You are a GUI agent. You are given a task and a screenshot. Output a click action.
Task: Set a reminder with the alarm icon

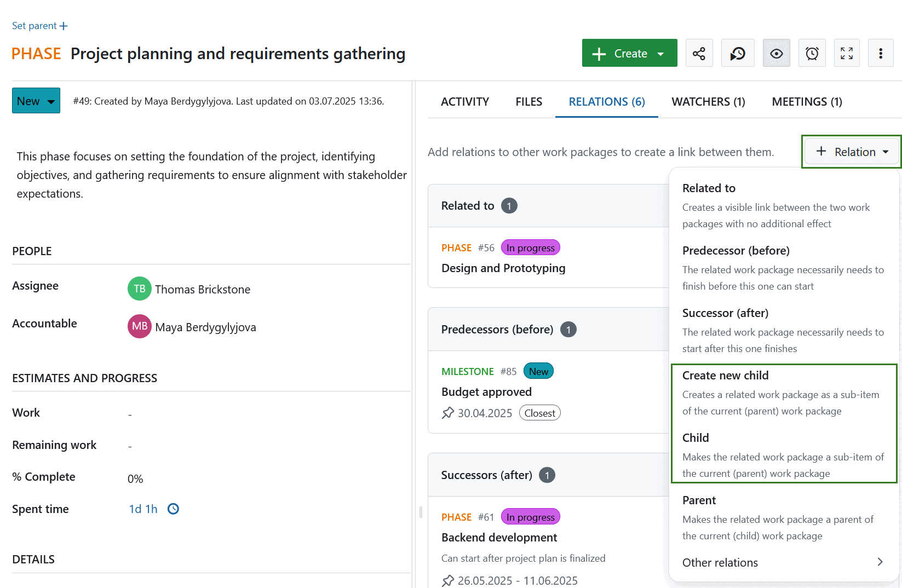(x=812, y=53)
